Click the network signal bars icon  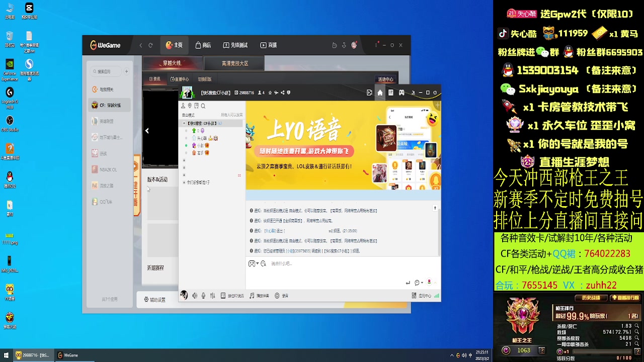point(437,296)
